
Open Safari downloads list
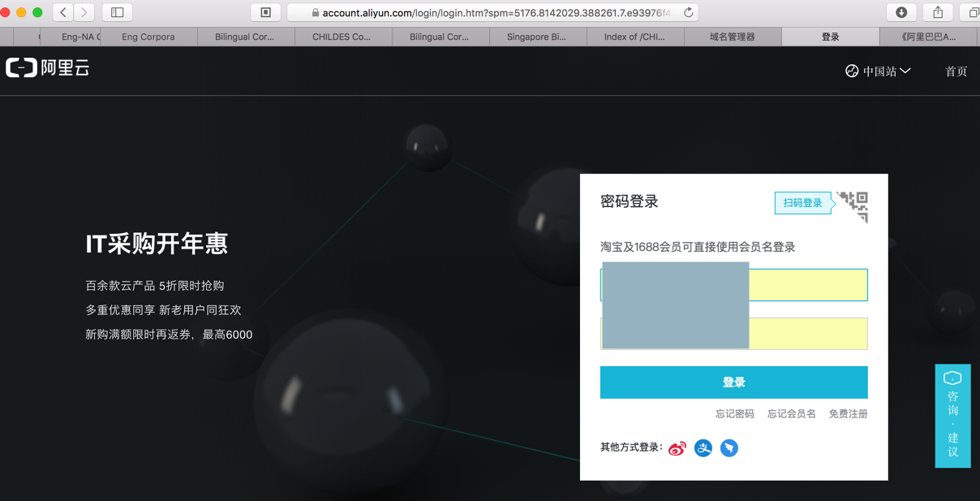[901, 12]
